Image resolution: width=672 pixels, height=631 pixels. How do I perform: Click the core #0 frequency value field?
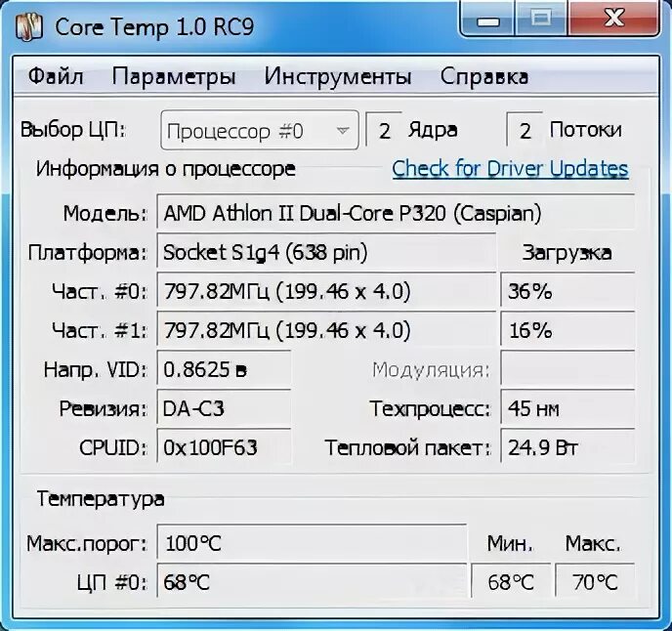pyautogui.click(x=326, y=291)
